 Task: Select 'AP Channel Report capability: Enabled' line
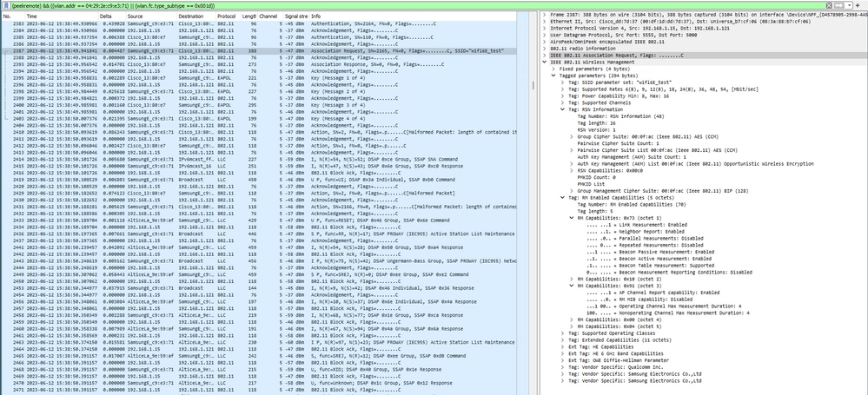click(x=653, y=293)
